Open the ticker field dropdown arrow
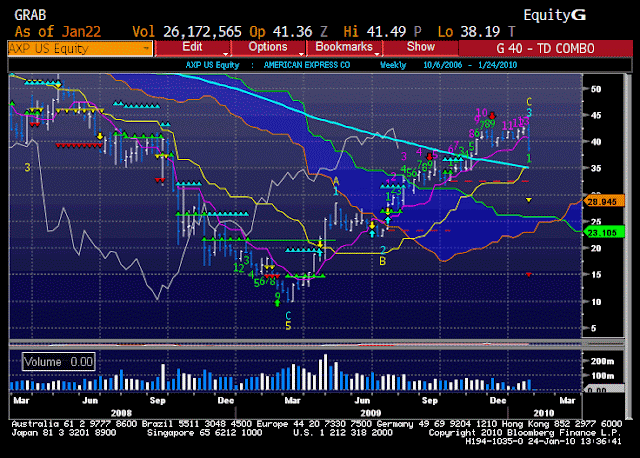Screen dimensions: 640x458 coord(146,49)
